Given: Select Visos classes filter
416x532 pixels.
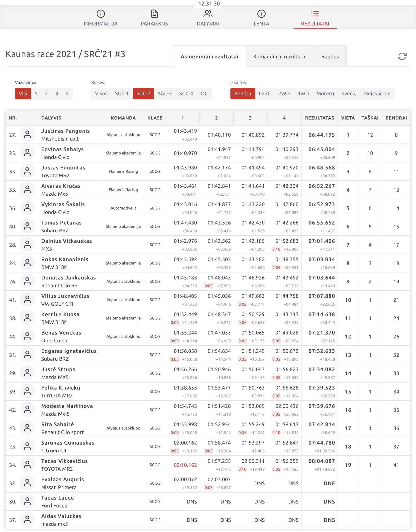Looking at the screenshot, I should [x=101, y=94].
